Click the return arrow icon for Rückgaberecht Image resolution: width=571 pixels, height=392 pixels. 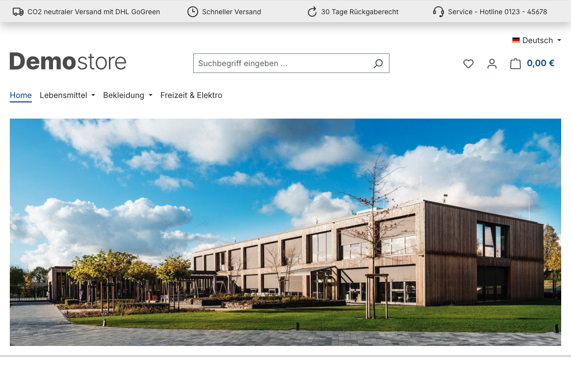[x=312, y=12]
